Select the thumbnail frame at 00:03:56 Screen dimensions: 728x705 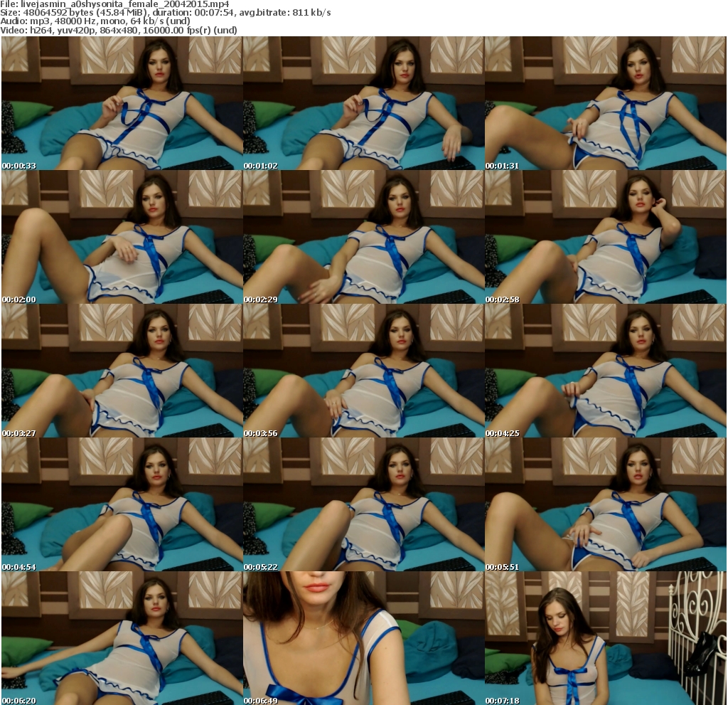[x=363, y=371]
